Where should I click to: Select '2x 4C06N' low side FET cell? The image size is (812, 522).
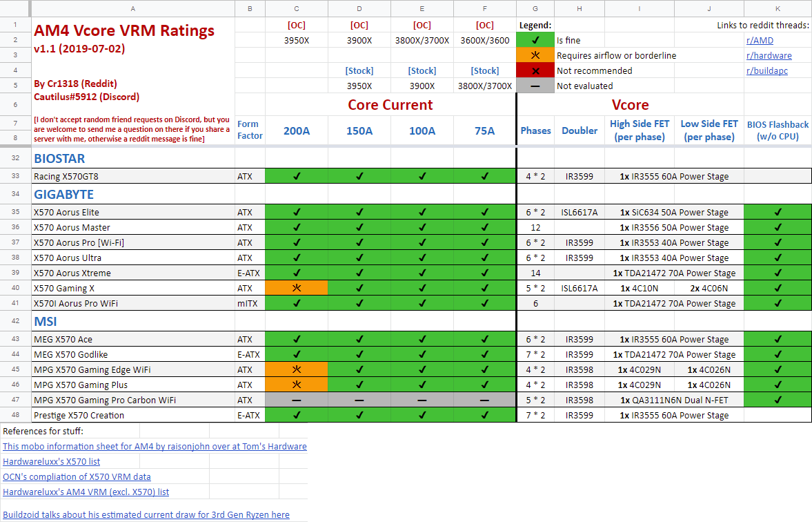tap(709, 288)
